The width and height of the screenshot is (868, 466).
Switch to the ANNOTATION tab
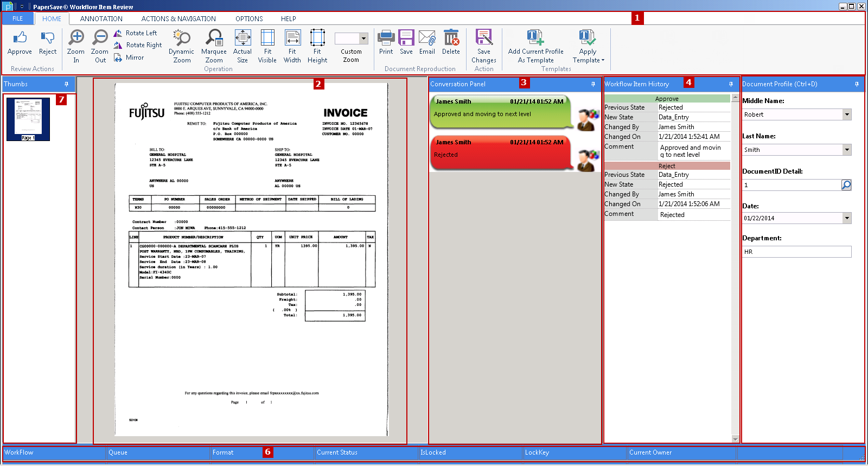click(101, 18)
